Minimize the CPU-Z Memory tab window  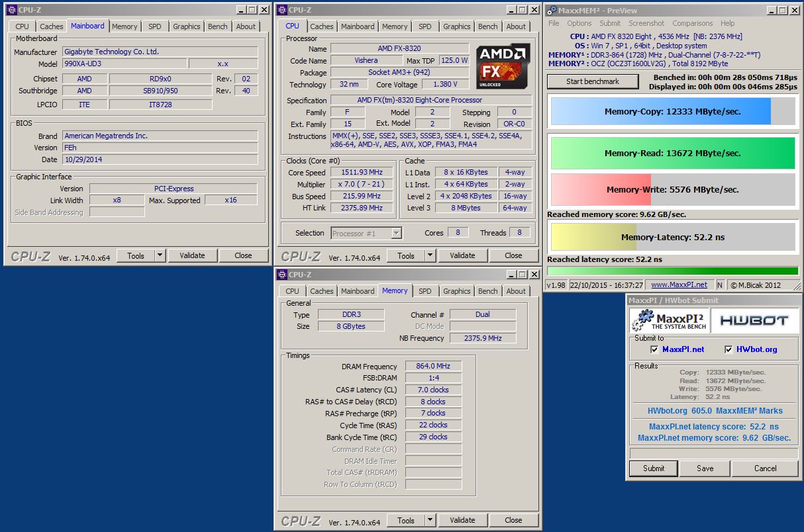(x=511, y=275)
